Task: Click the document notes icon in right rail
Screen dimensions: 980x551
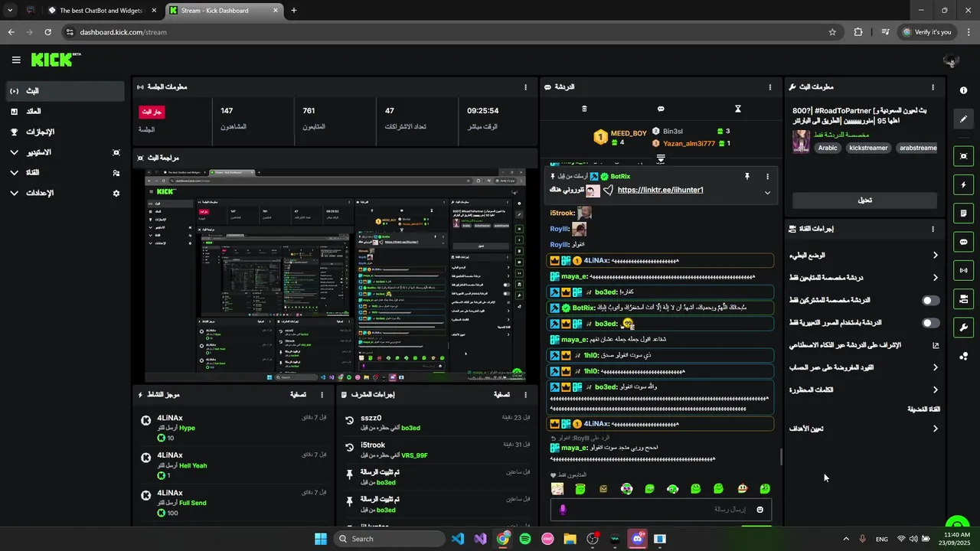Action: click(963, 213)
